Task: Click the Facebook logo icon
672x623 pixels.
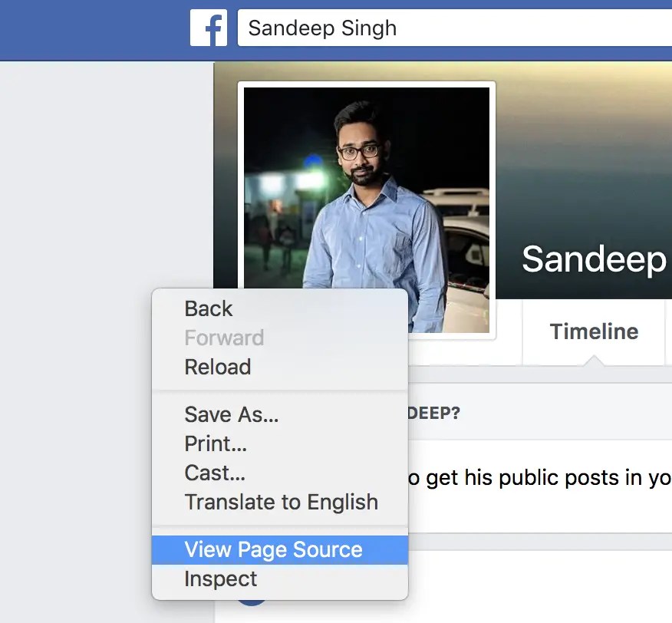Action: pyautogui.click(x=209, y=28)
